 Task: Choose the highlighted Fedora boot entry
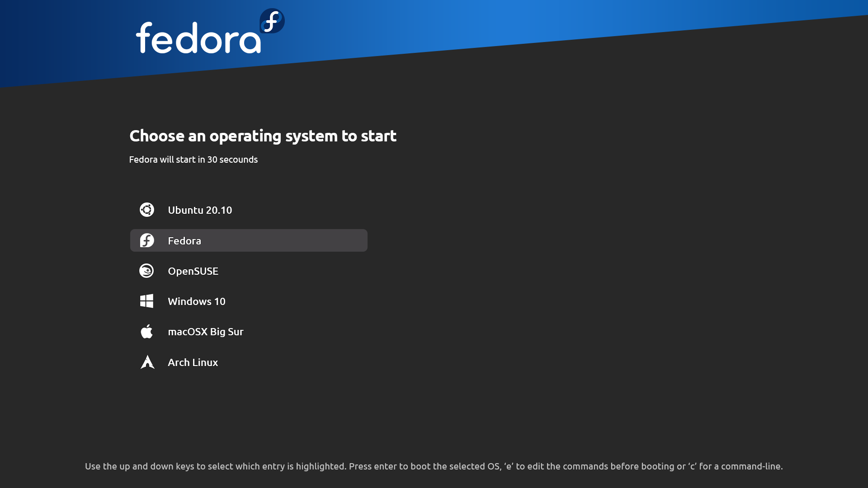pyautogui.click(x=249, y=240)
